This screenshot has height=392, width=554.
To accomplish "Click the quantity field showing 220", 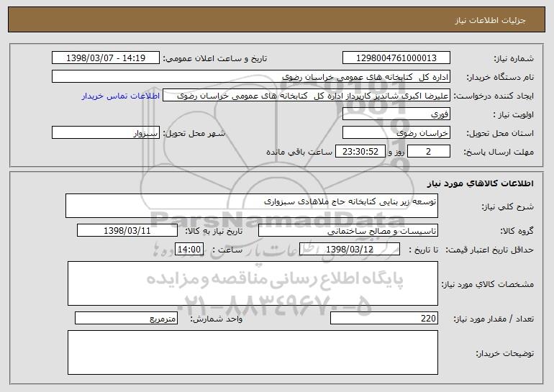I will [x=383, y=318].
